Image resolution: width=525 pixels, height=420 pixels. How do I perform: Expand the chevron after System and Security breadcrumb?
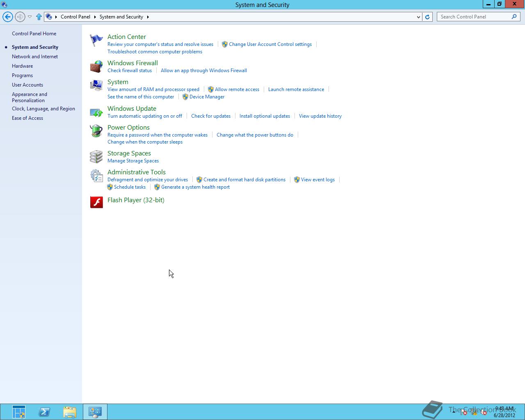point(148,17)
